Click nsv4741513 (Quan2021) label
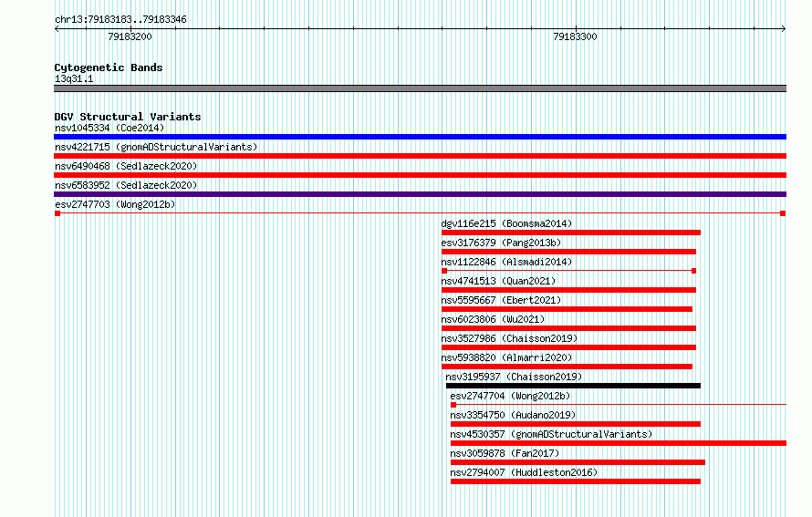 pos(498,281)
